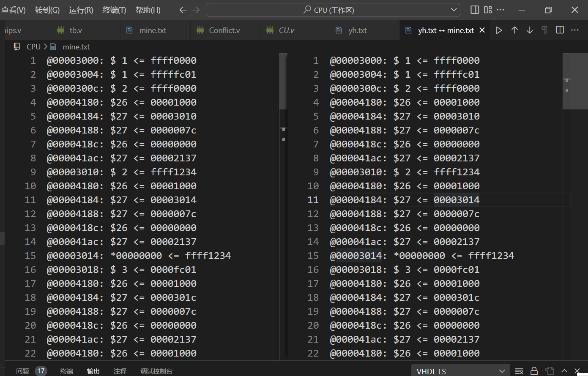The image size is (588, 376).
Task: Clear the output using the clear icon
Action: (x=519, y=371)
